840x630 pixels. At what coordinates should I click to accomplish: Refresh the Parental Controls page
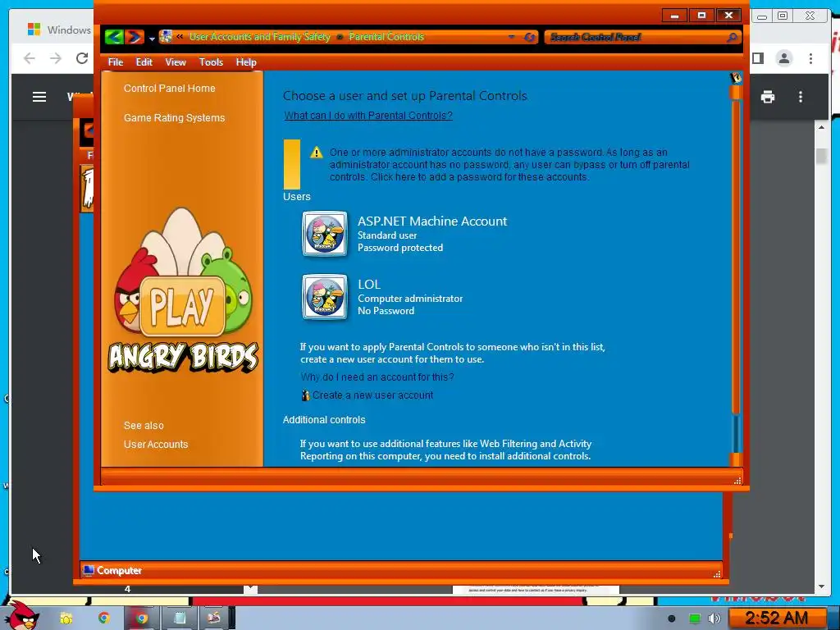[x=529, y=37]
